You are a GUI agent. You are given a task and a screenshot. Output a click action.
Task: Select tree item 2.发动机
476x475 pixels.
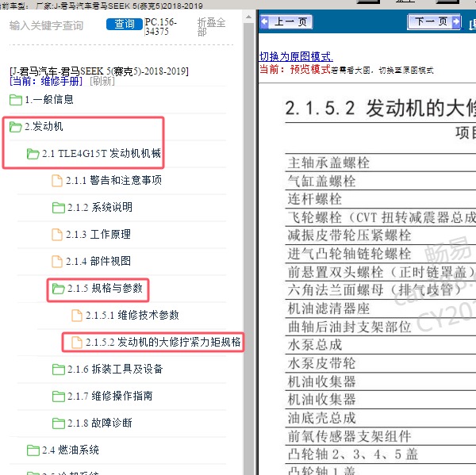point(44,127)
